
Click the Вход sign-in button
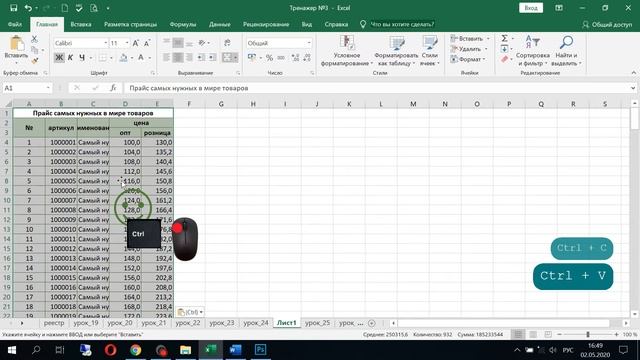pyautogui.click(x=531, y=8)
